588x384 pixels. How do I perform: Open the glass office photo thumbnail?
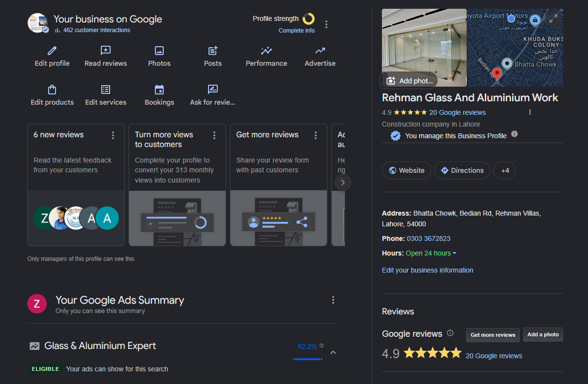pos(424,47)
